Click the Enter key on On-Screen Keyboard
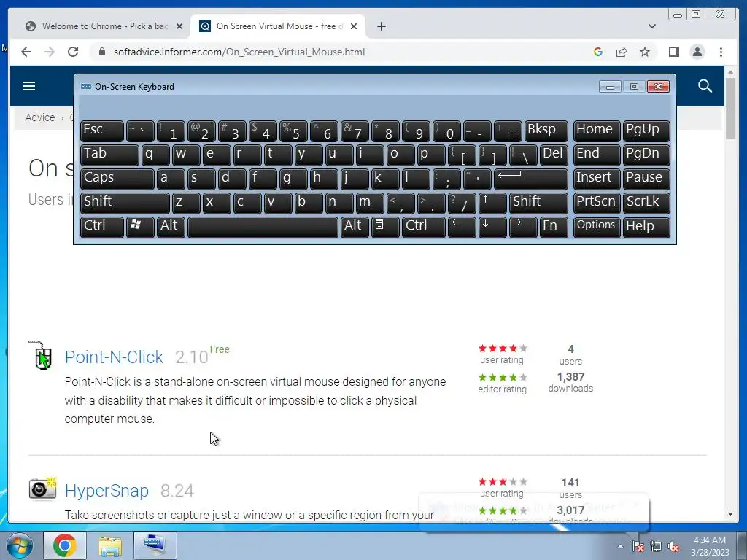Image resolution: width=747 pixels, height=560 pixels. pyautogui.click(x=531, y=179)
